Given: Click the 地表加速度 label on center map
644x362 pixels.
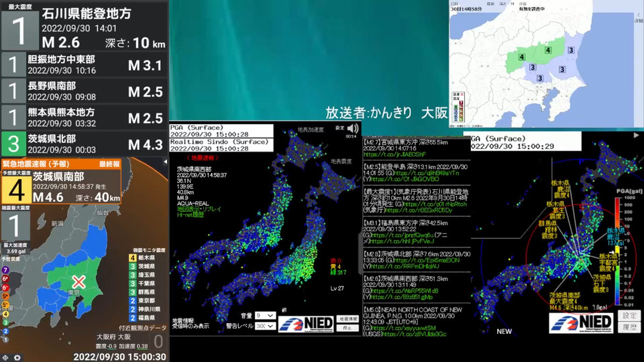Looking at the screenshot, I should (x=311, y=129).
